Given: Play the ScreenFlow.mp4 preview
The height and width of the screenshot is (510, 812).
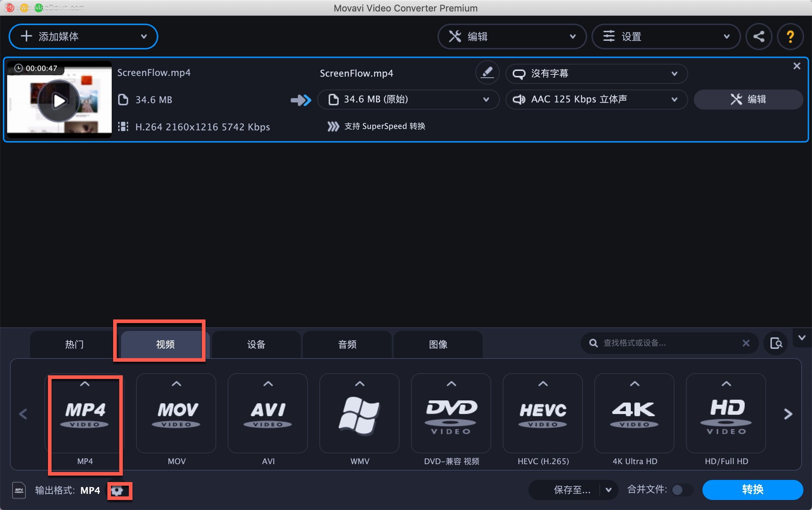Looking at the screenshot, I should (59, 101).
